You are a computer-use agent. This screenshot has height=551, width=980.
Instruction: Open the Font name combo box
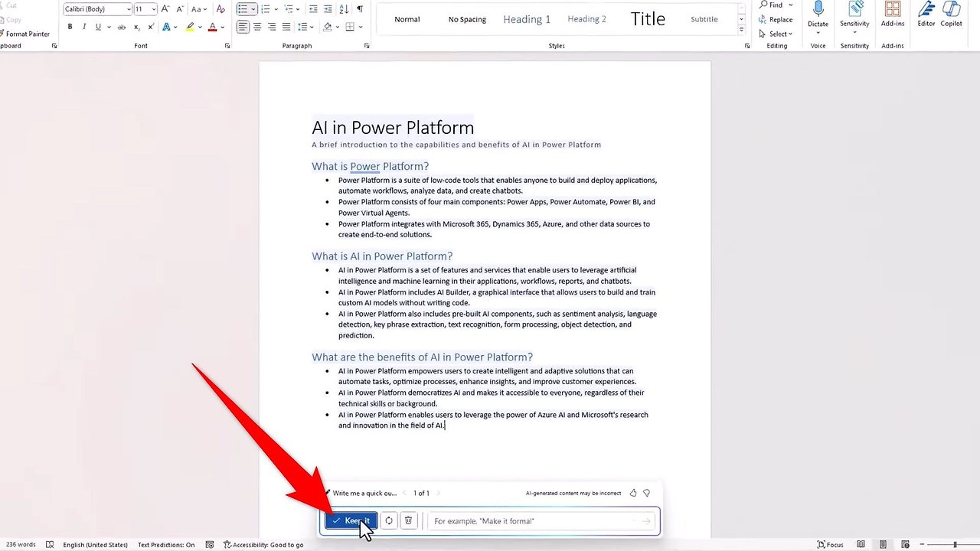97,9
